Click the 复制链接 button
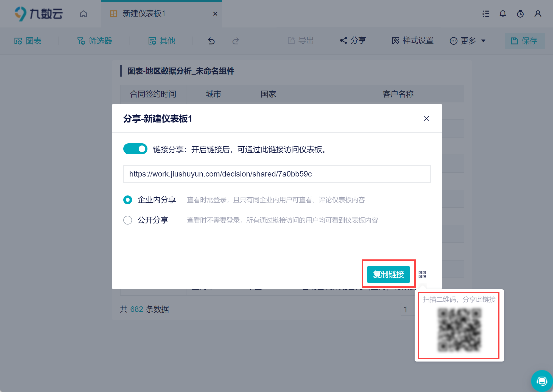This screenshot has height=392, width=553. (388, 274)
